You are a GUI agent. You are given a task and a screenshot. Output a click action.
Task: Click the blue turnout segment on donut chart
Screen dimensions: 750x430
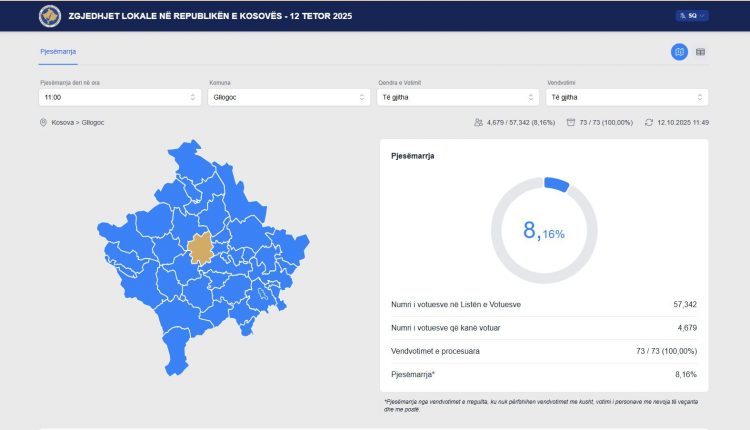556,184
